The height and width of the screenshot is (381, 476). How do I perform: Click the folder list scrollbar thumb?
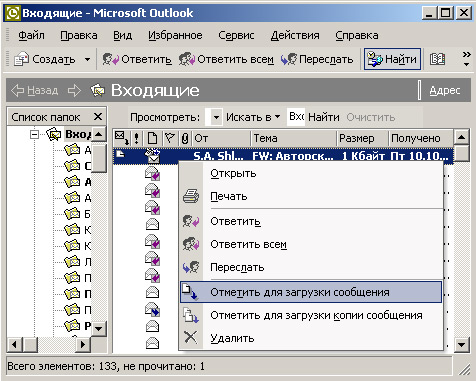click(99, 158)
